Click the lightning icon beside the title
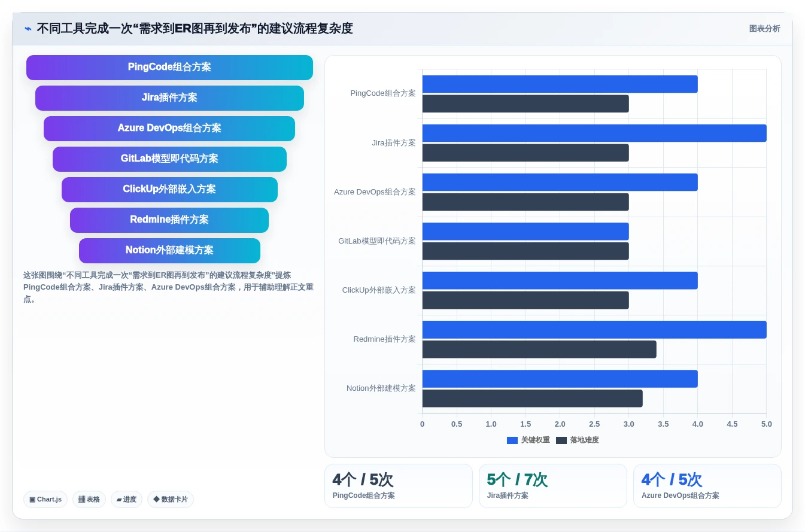Screen dimensions: 805x532 pos(28,29)
